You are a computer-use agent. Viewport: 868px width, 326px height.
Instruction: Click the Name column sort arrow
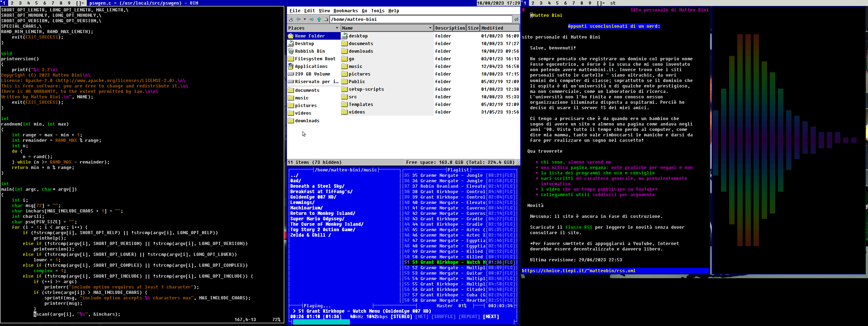(x=430, y=28)
